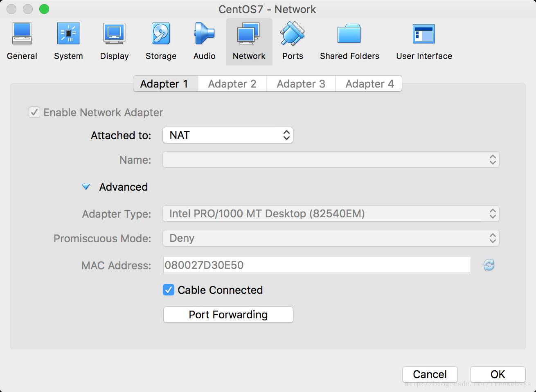Open the Ports settings section

(293, 41)
